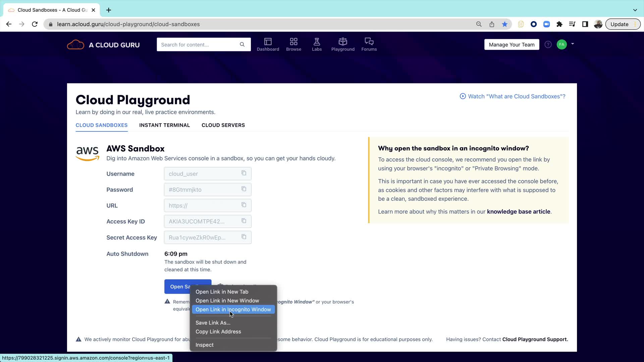Copy the Secret Access Key
644x362 pixels.
(x=244, y=237)
